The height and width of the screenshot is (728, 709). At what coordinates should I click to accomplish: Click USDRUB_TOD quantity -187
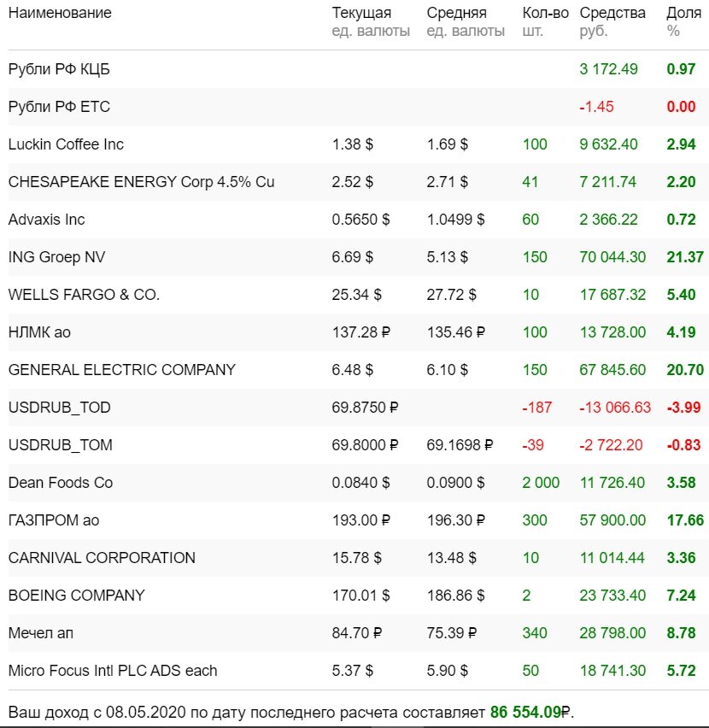tap(536, 408)
